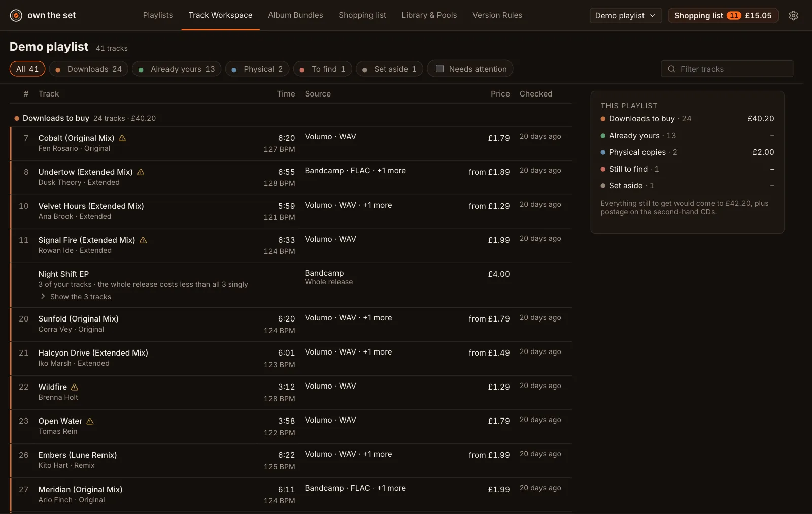The image size is (812, 514).
Task: Open the Album Bundles tab
Action: tap(295, 15)
